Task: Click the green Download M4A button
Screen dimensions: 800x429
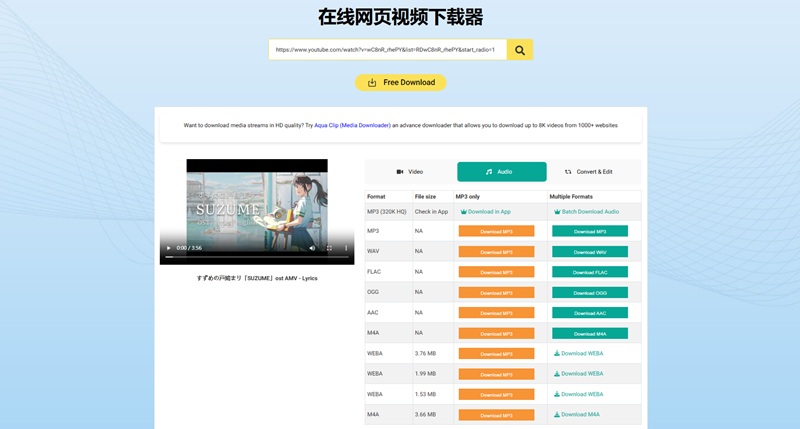Action: coord(590,333)
